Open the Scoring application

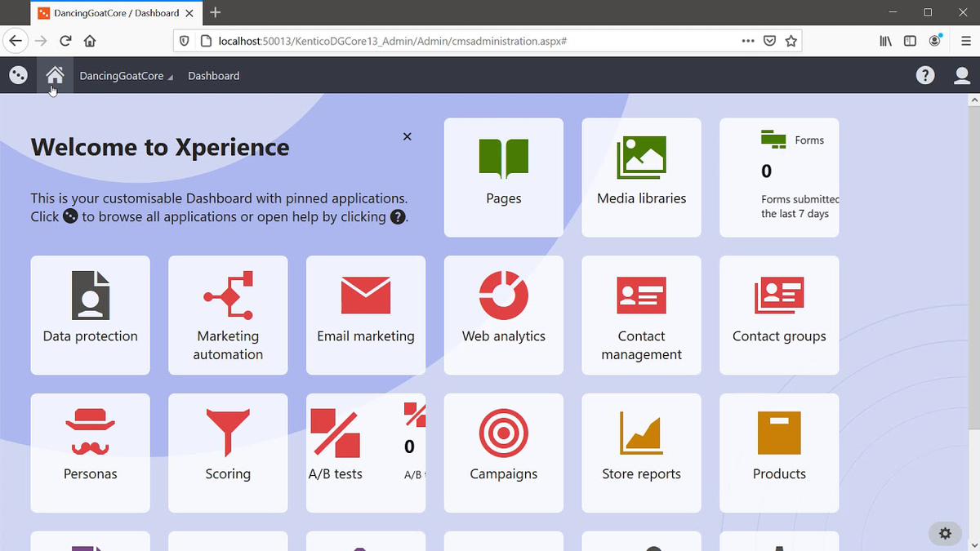227,453
